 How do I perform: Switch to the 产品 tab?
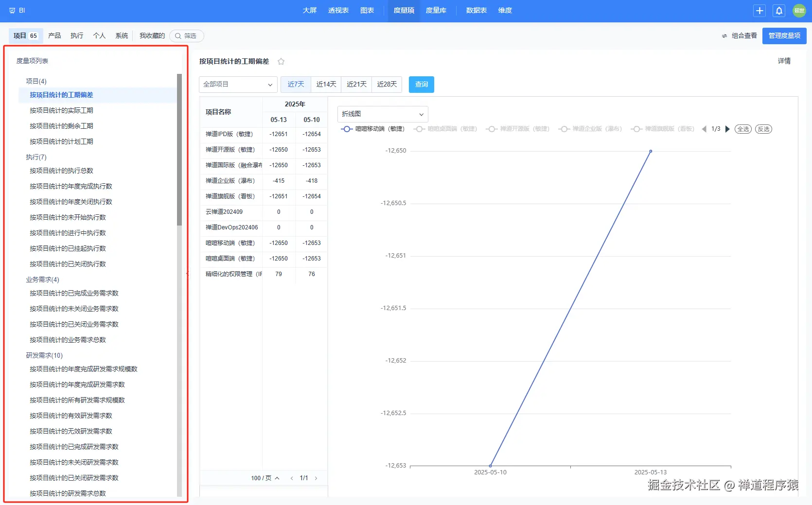(x=54, y=36)
